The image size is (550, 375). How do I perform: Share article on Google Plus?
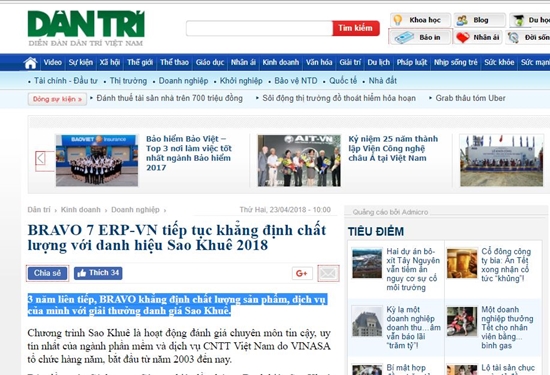click(x=302, y=273)
